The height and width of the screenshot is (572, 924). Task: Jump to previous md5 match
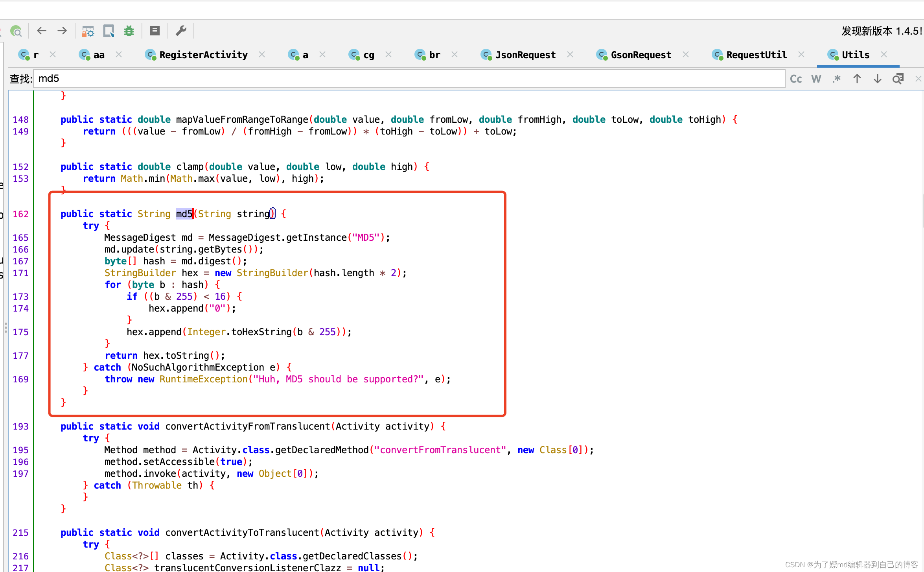[x=857, y=79]
